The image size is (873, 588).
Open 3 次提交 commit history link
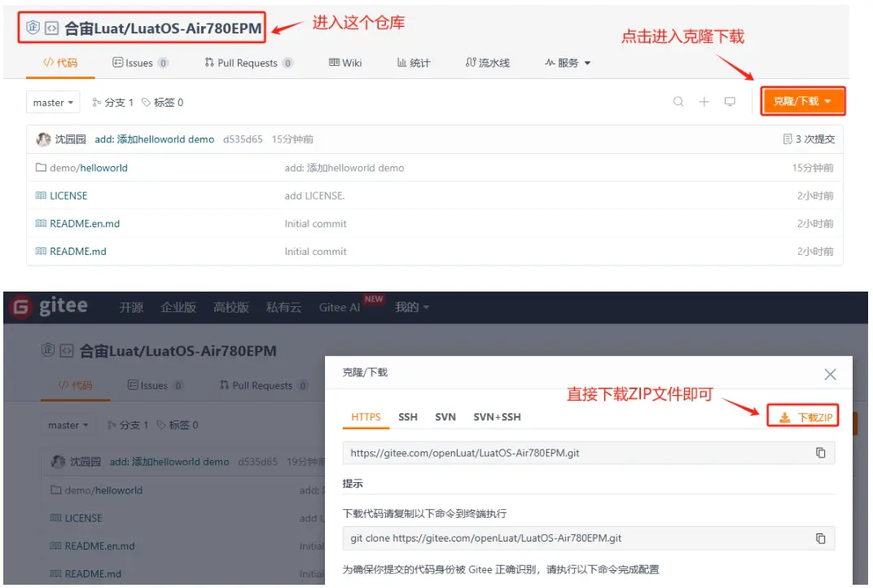coord(809,139)
